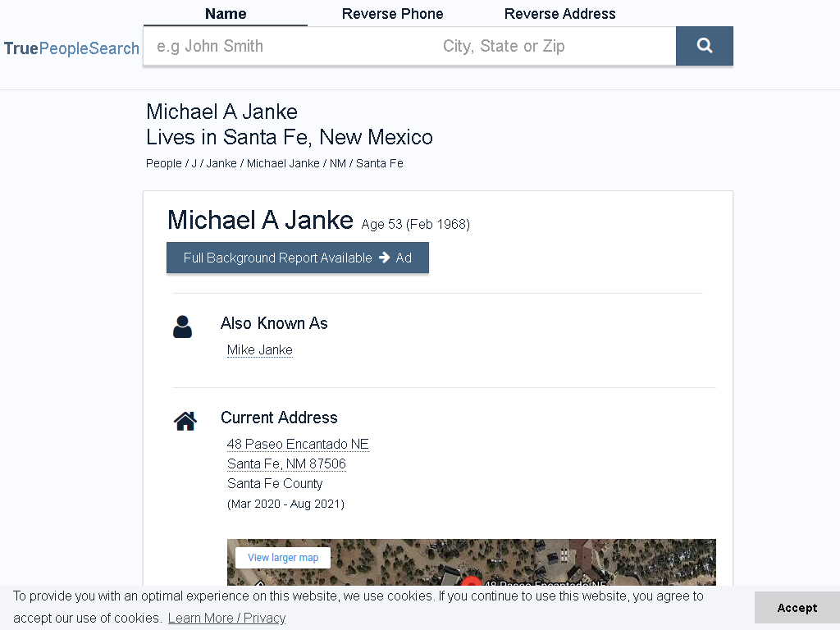The image size is (840, 630).
Task: Accept the cookie notice
Action: tap(797, 608)
